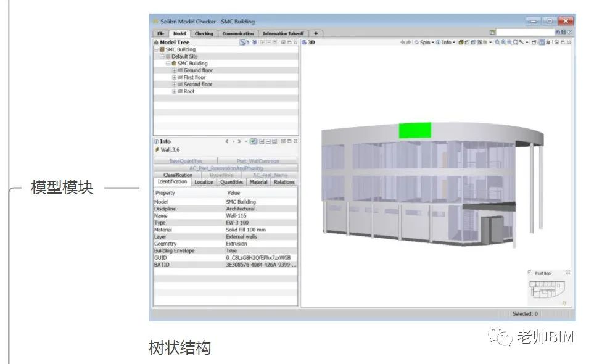
Task: Click the Wall.3.6 component title
Action: click(170, 150)
